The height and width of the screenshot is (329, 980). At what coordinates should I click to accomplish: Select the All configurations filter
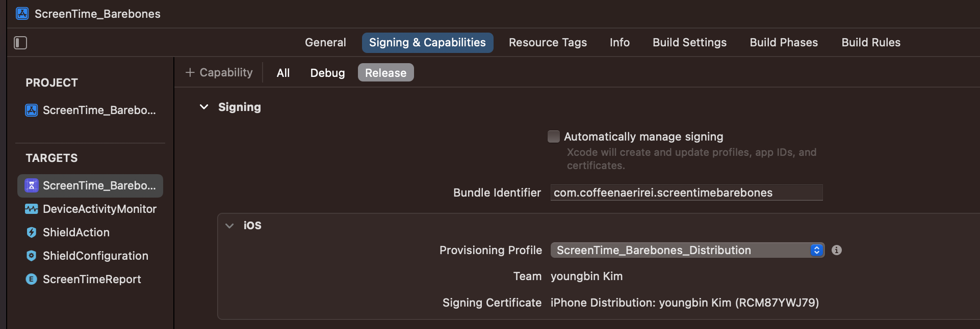283,73
